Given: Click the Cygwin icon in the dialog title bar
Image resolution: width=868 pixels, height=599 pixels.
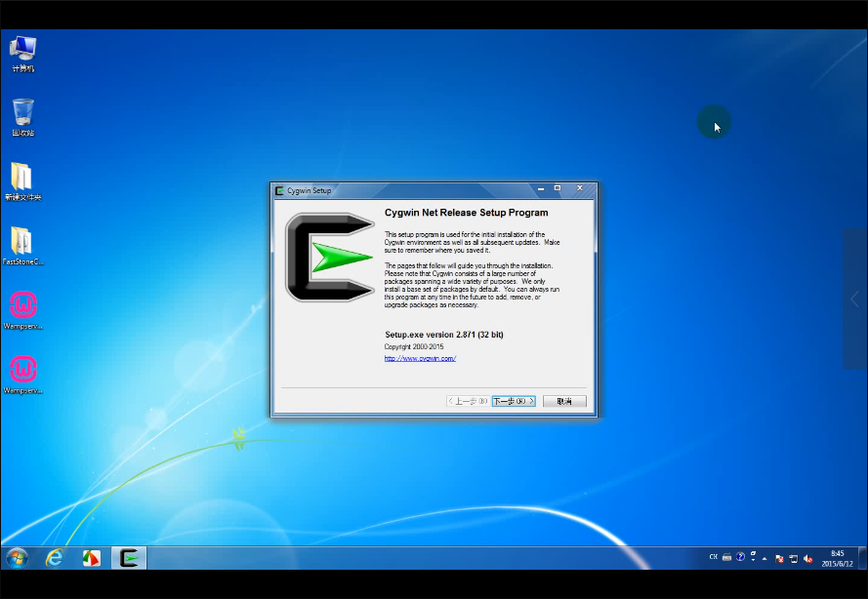Looking at the screenshot, I should (x=279, y=190).
